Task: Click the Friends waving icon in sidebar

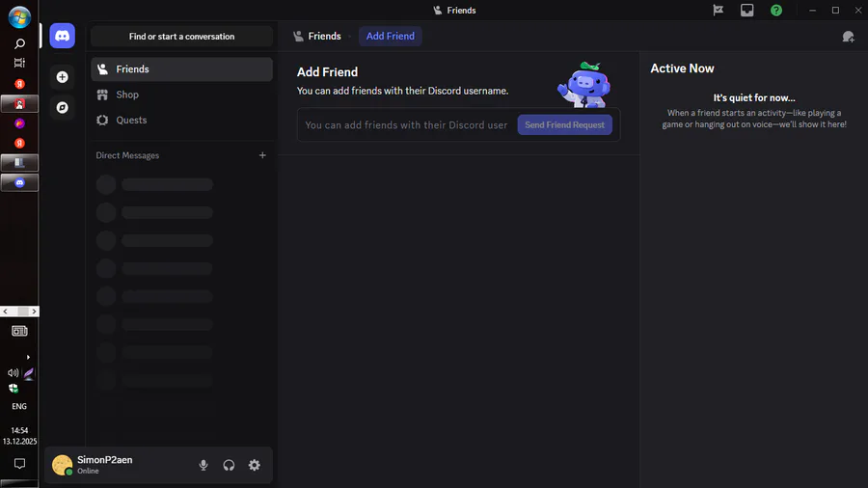Action: (102, 69)
